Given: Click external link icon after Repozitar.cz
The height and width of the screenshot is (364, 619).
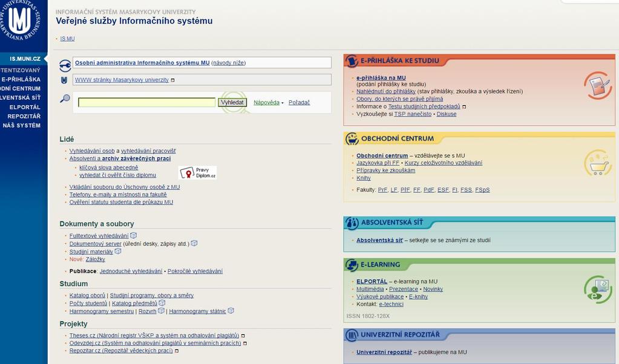Looking at the screenshot, I should (177, 351).
